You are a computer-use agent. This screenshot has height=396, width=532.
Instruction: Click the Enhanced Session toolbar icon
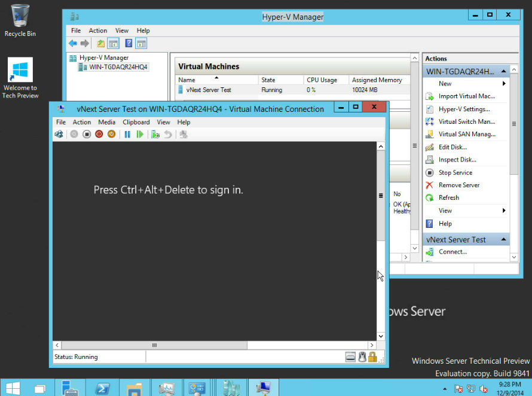(x=184, y=135)
